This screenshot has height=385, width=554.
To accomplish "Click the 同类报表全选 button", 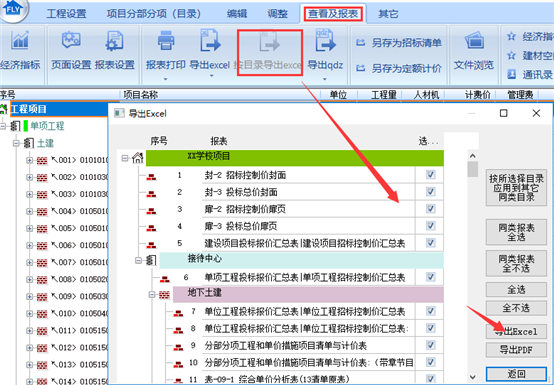I will tap(516, 232).
